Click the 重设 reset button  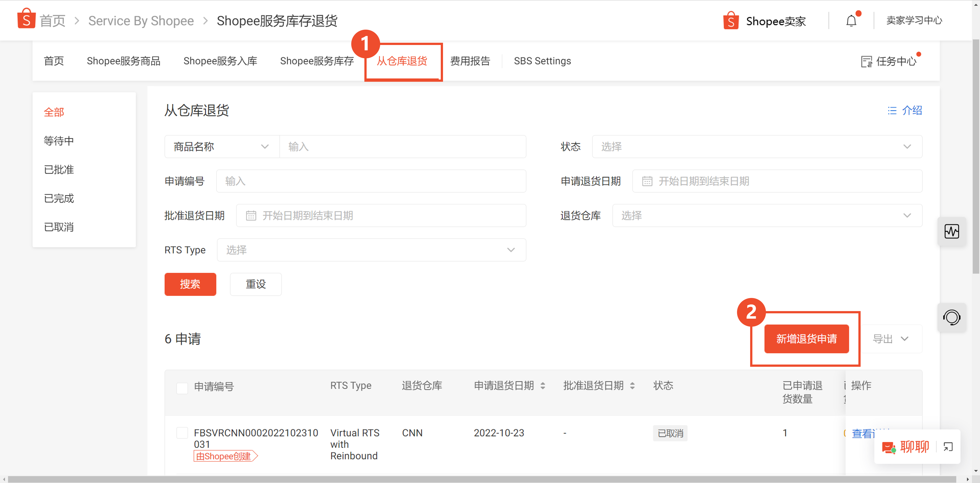[x=256, y=284]
